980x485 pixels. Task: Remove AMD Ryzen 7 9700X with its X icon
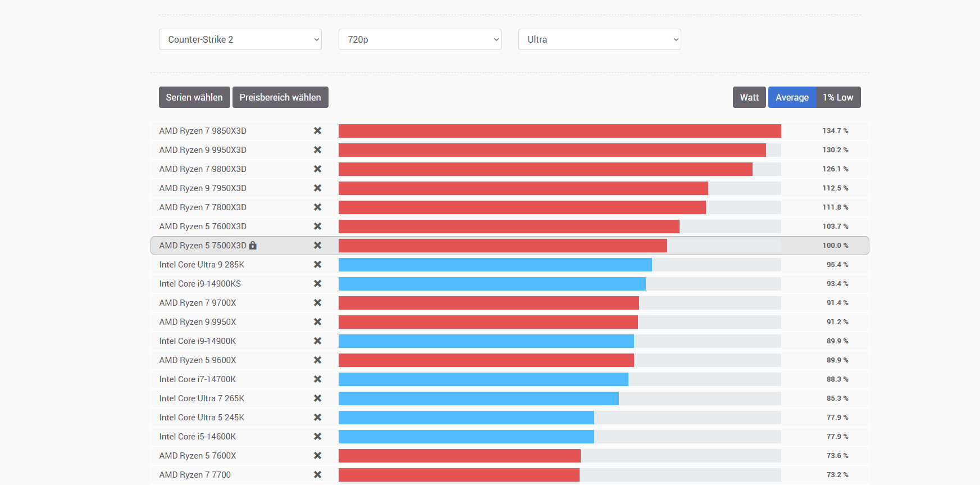tap(317, 303)
